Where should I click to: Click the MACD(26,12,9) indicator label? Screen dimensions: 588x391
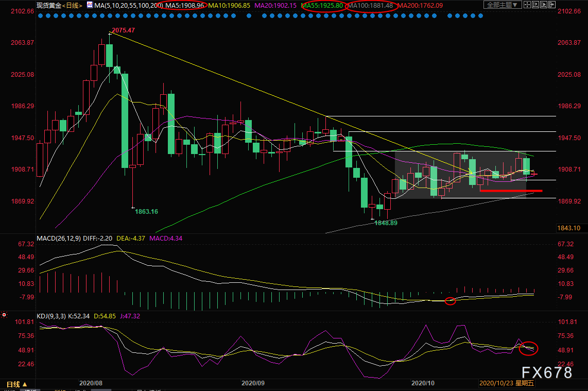[59, 239]
